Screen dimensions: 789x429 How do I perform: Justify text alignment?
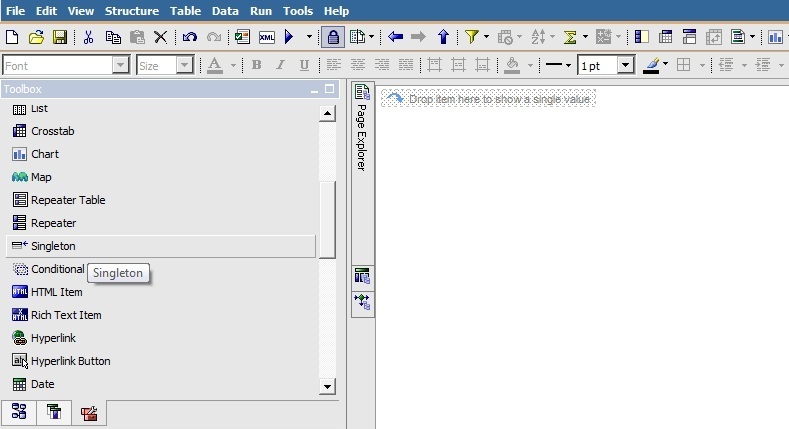(406, 65)
